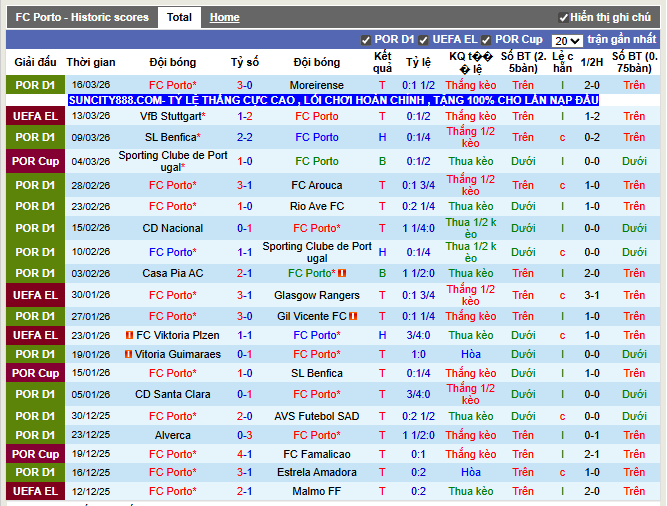The width and height of the screenshot is (667, 506).
Task: Click the red card icon beside Gil Vicente FC
Action: (353, 316)
